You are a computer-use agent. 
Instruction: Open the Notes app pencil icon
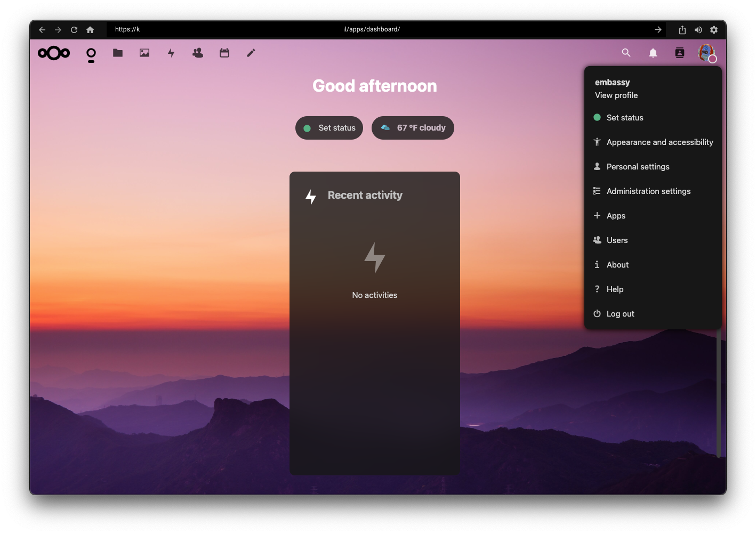point(251,53)
